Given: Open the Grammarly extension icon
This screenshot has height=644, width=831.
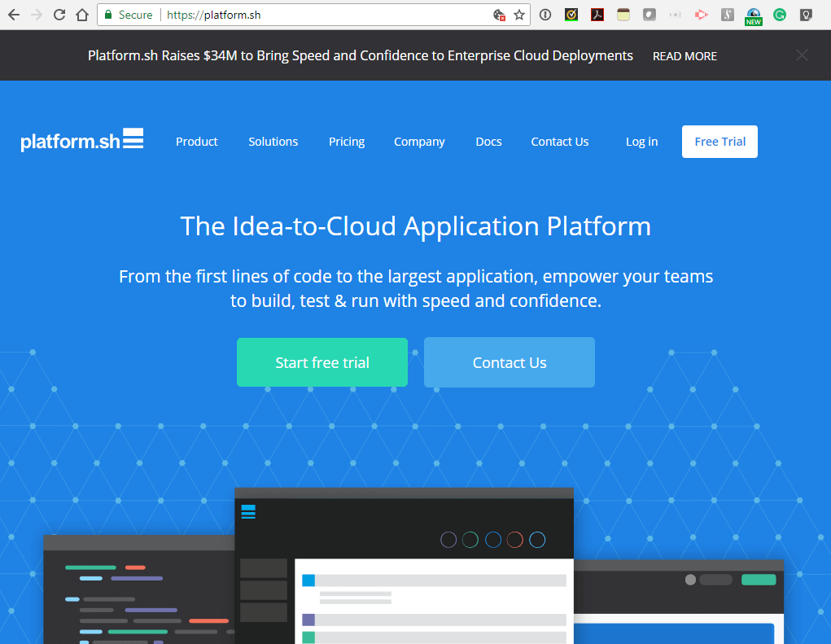Looking at the screenshot, I should point(780,15).
